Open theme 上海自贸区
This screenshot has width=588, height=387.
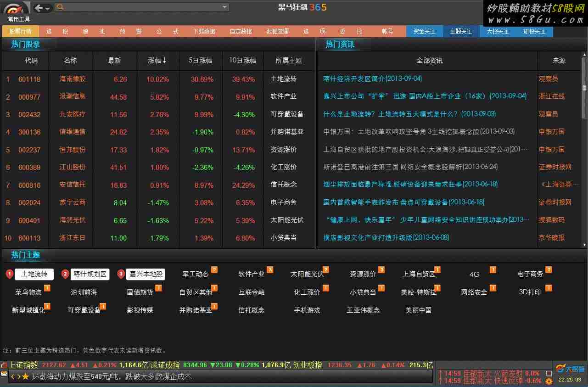coord(419,274)
